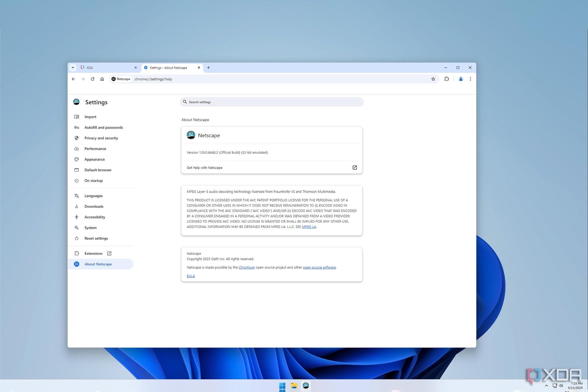
Task: Click the Search settings input field
Action: point(272,101)
